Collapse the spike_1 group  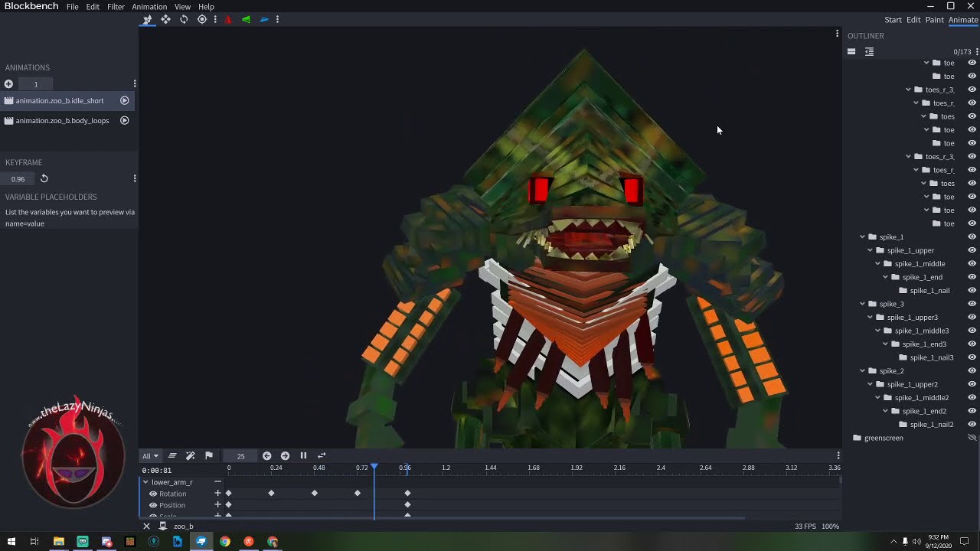pyautogui.click(x=862, y=237)
